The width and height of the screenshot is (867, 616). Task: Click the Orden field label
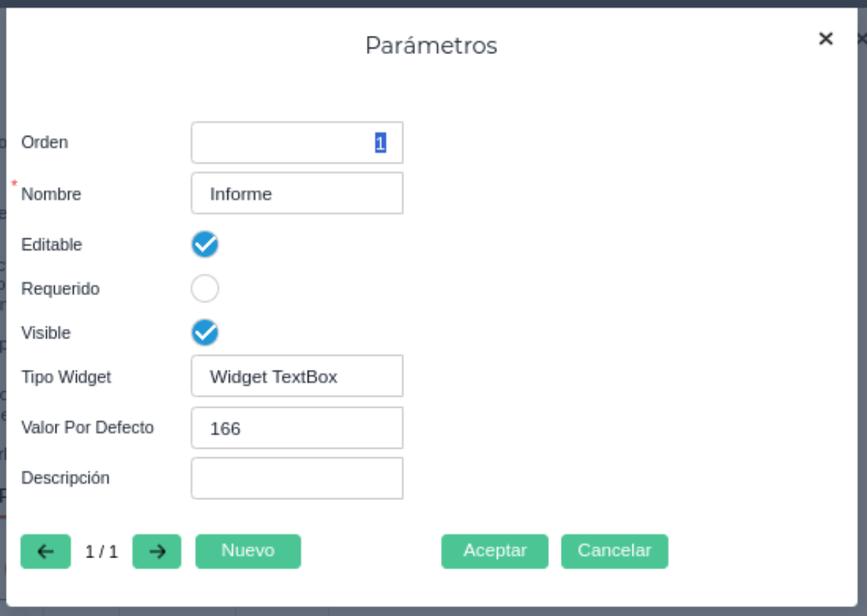pyautogui.click(x=45, y=142)
